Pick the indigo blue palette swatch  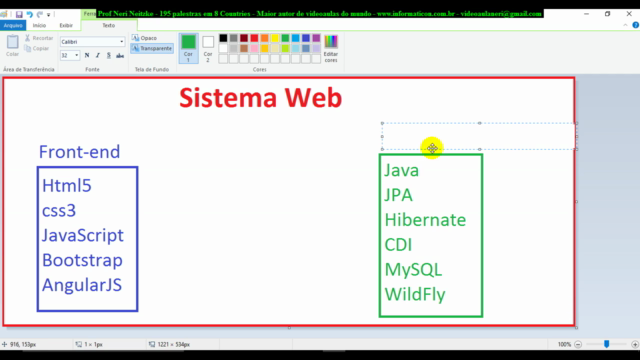tap(306, 38)
